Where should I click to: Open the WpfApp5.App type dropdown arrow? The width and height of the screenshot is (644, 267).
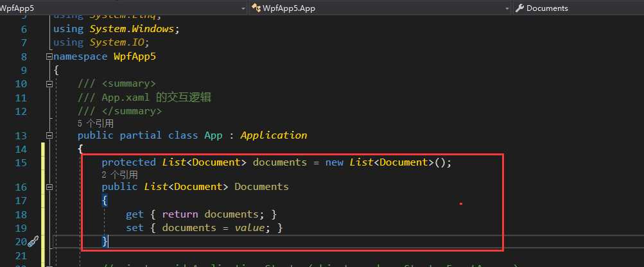(507, 8)
